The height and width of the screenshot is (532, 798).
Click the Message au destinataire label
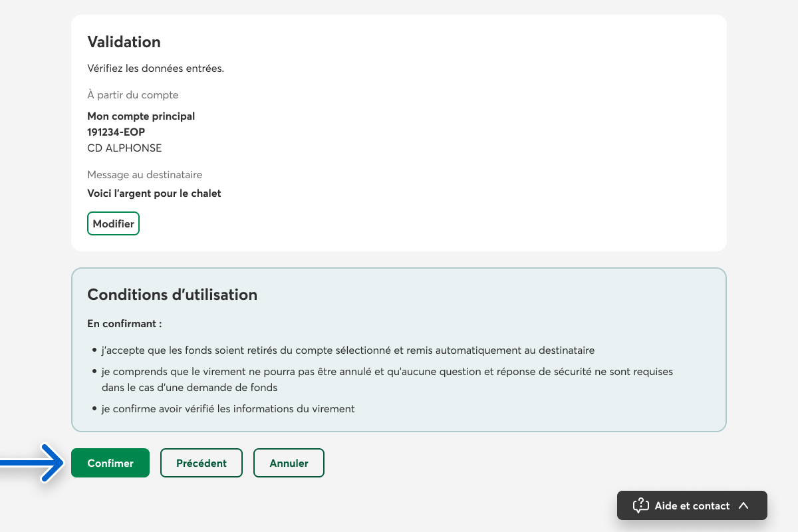[144, 175]
